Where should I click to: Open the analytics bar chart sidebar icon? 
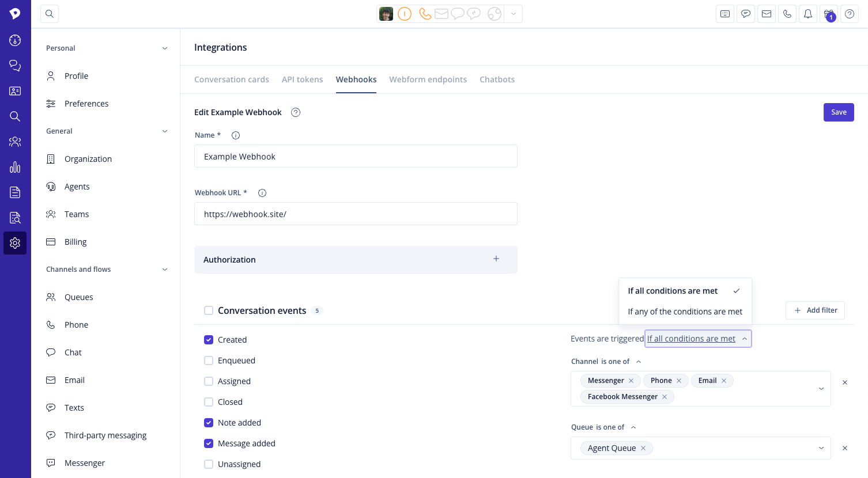pos(15,167)
